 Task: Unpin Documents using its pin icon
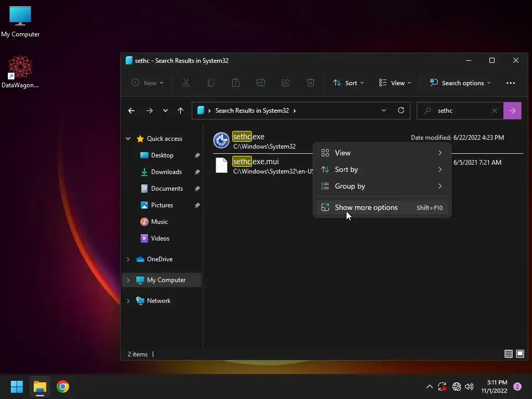pos(197,189)
